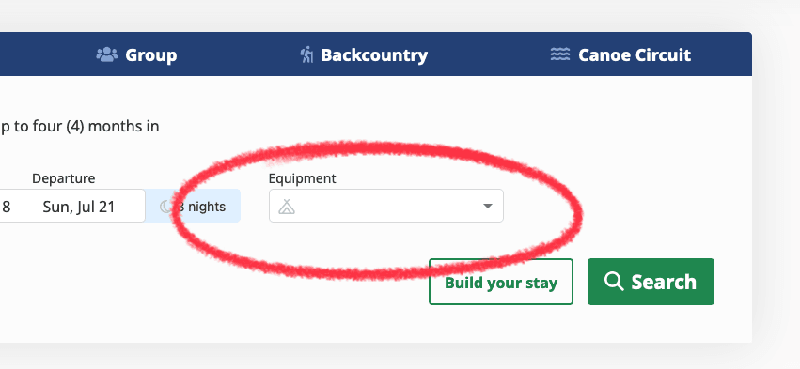
Task: Open the Canoe Circuit tab
Action: point(620,55)
